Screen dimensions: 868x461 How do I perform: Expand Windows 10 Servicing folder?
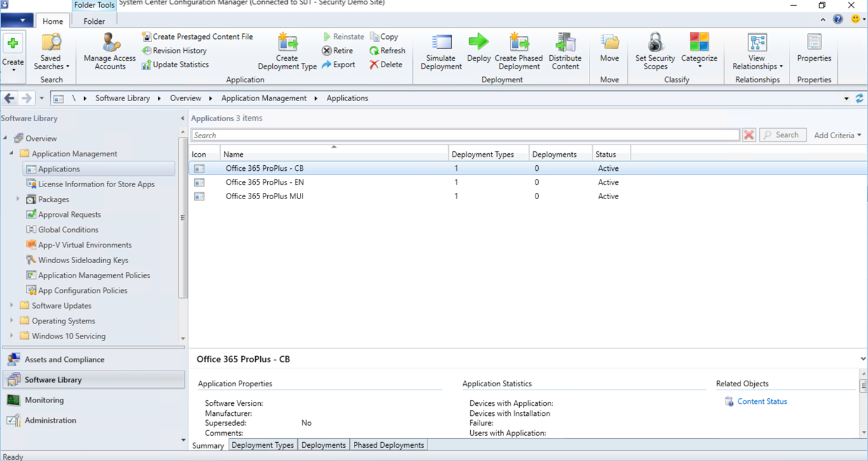click(11, 336)
